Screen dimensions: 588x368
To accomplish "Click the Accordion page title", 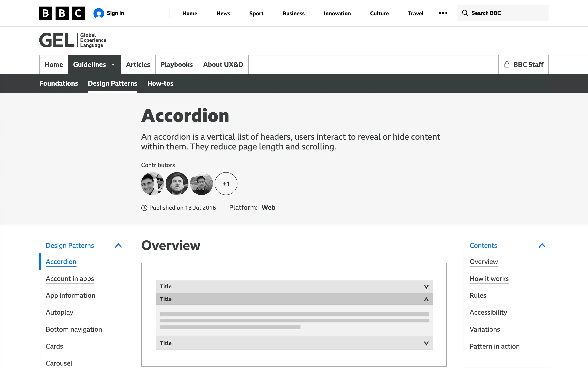I will 185,116.
